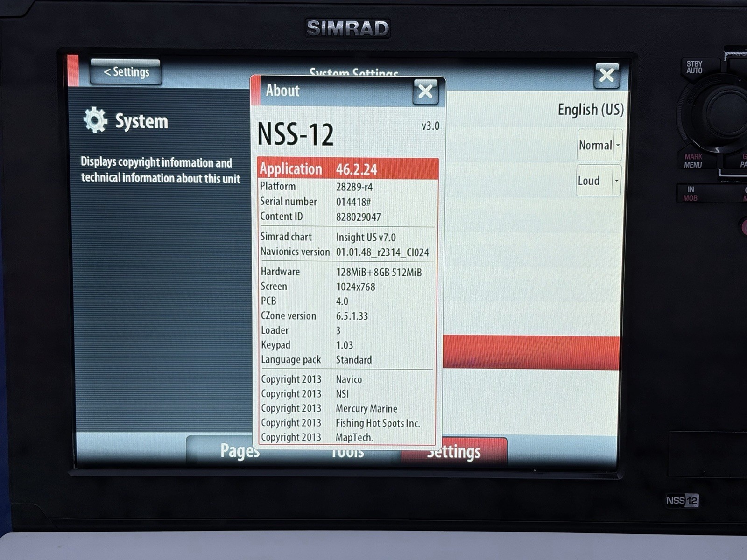The width and height of the screenshot is (747, 560).
Task: Close the About dialog
Action: 425,91
